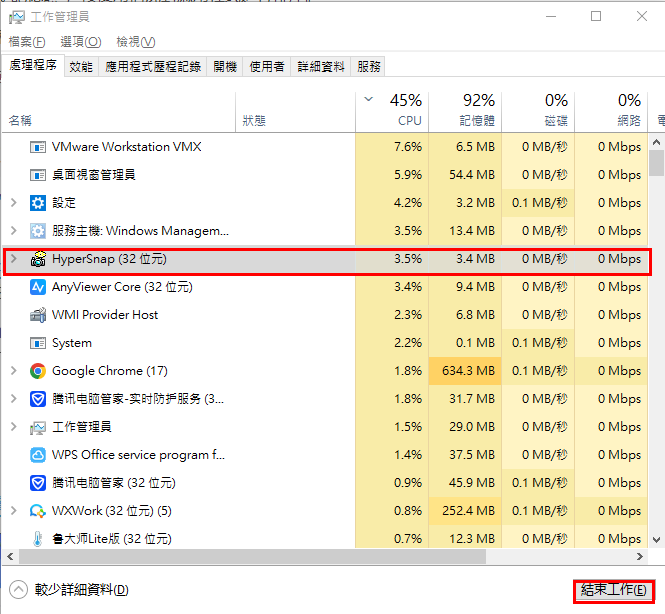Click the Task Manager title bar icon

pos(17,17)
